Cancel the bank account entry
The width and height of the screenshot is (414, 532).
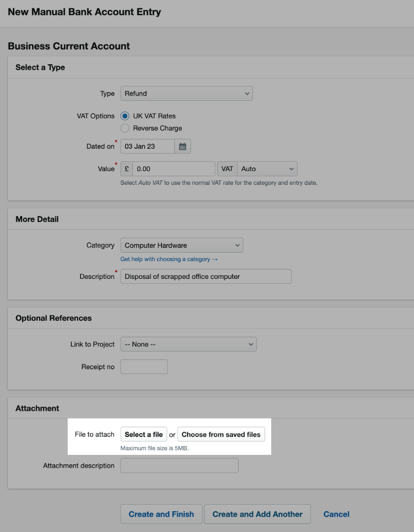click(336, 514)
